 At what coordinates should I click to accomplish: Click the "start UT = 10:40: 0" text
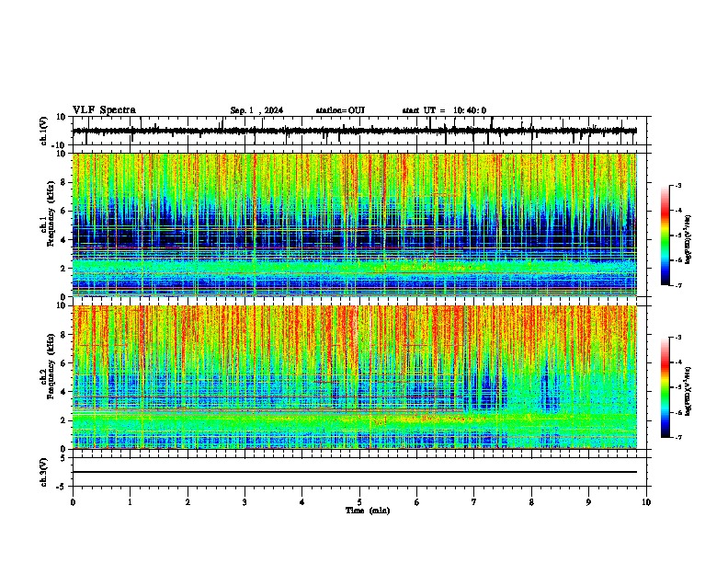[444, 110]
